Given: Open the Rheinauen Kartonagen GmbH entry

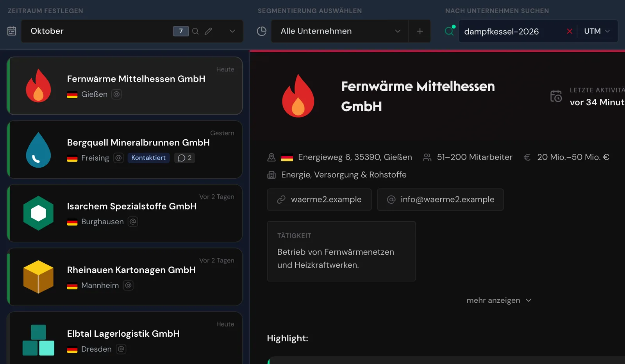Looking at the screenshot, I should coord(125,277).
